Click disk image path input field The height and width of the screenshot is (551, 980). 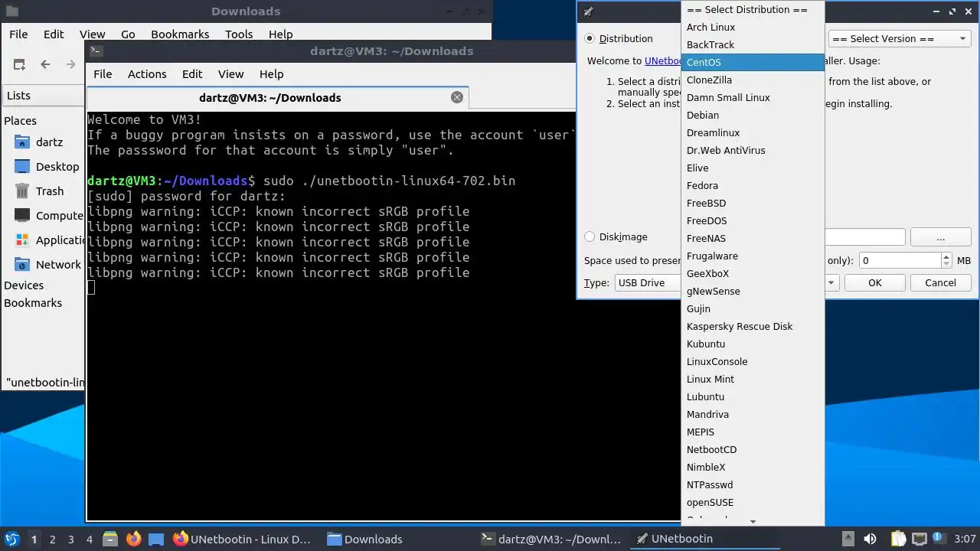click(x=864, y=237)
